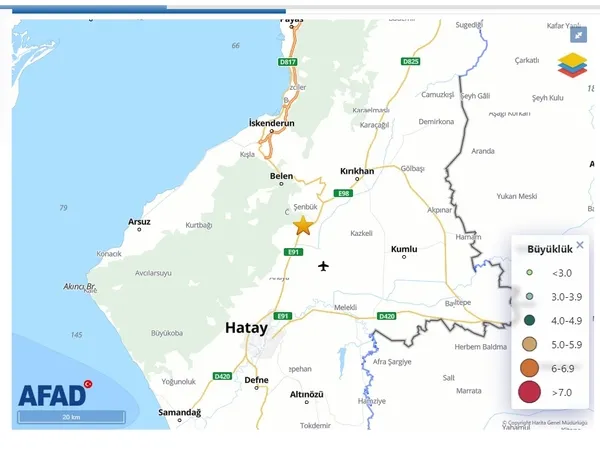Screen dimensions: 600x471
Task: Open the map layers stack icon
Action: pos(572,65)
